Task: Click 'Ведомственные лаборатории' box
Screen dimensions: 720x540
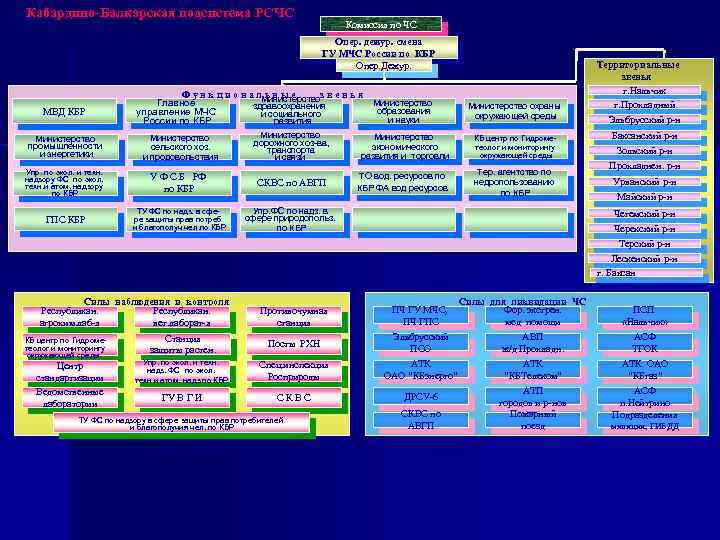Action: (69, 398)
